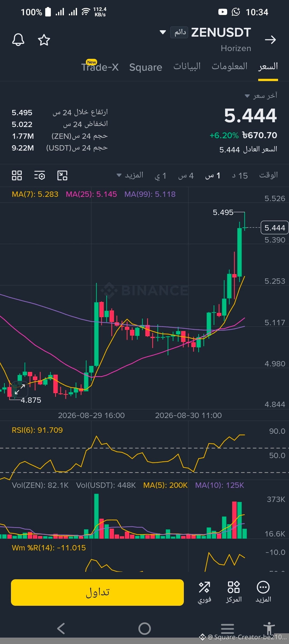This screenshot has width=289, height=644.
Task: Open the Square tab
Action: 146,67
